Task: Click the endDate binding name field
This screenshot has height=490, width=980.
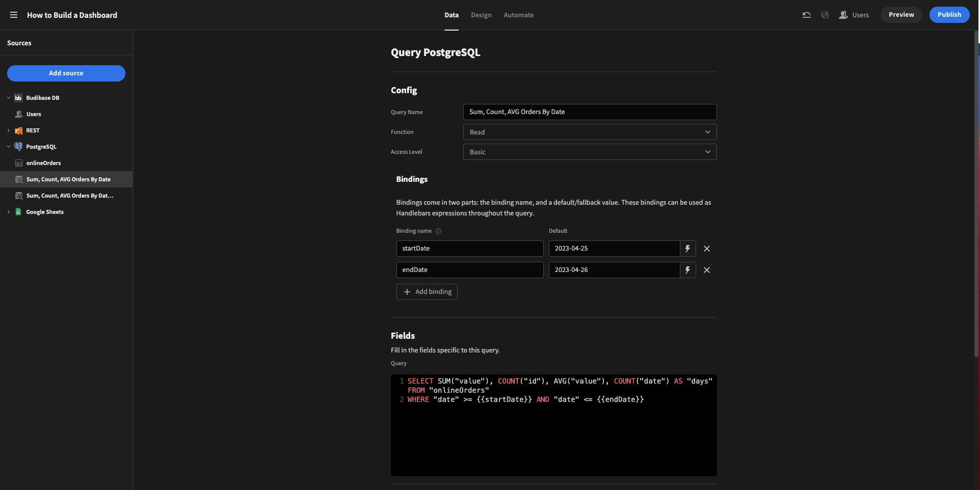Action: tap(470, 270)
